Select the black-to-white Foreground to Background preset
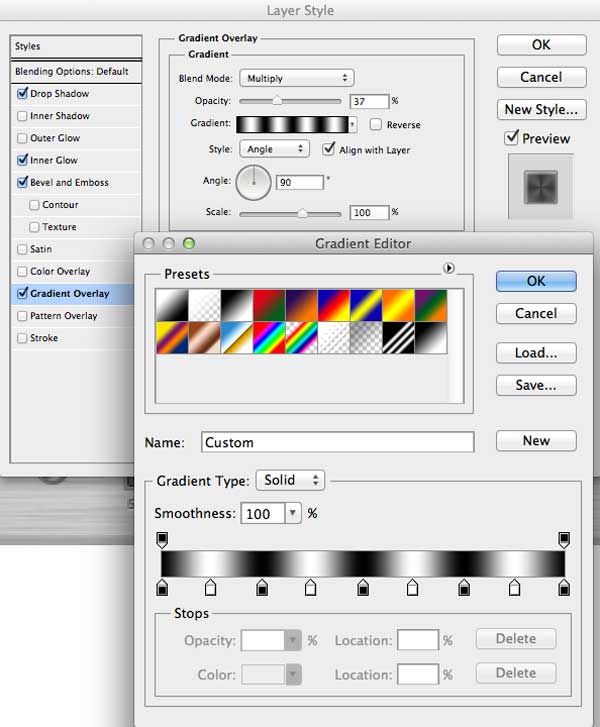 click(172, 306)
